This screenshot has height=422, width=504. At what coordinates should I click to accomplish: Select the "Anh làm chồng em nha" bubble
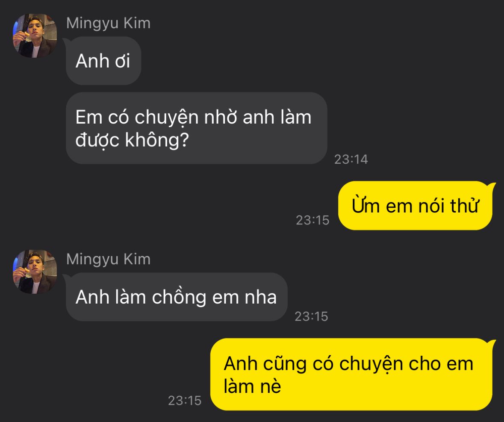pyautogui.click(x=177, y=297)
